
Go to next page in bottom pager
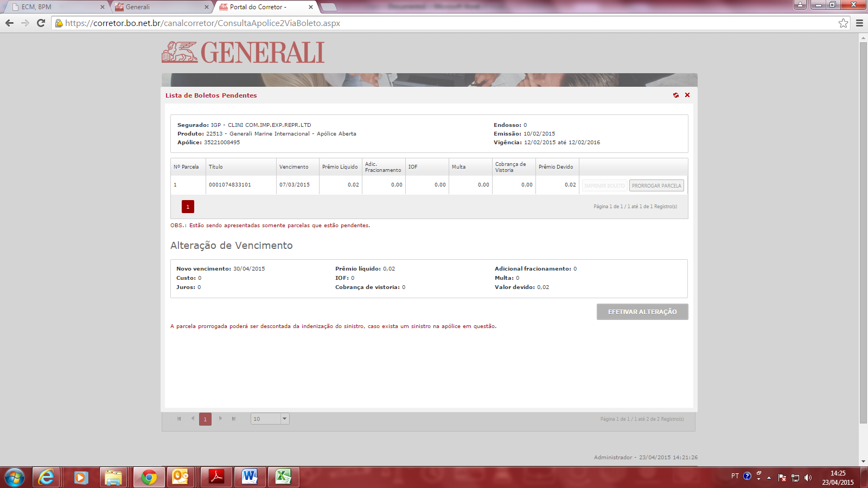(220, 419)
